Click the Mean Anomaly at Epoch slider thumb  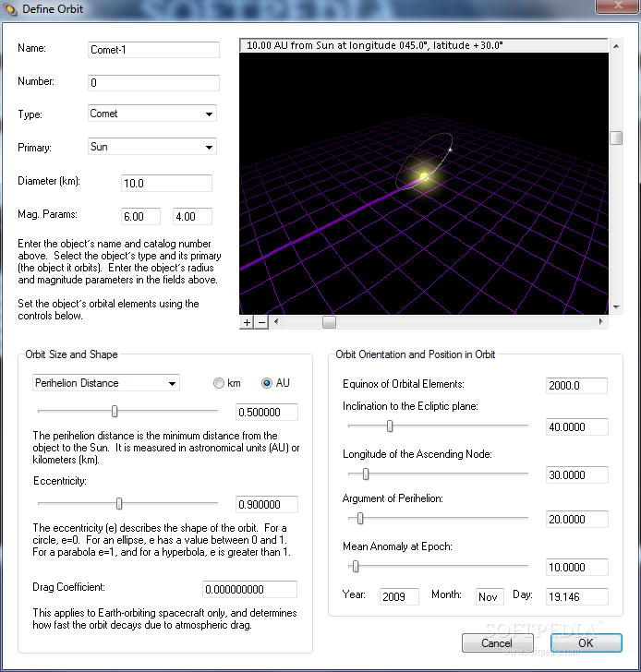tap(356, 567)
